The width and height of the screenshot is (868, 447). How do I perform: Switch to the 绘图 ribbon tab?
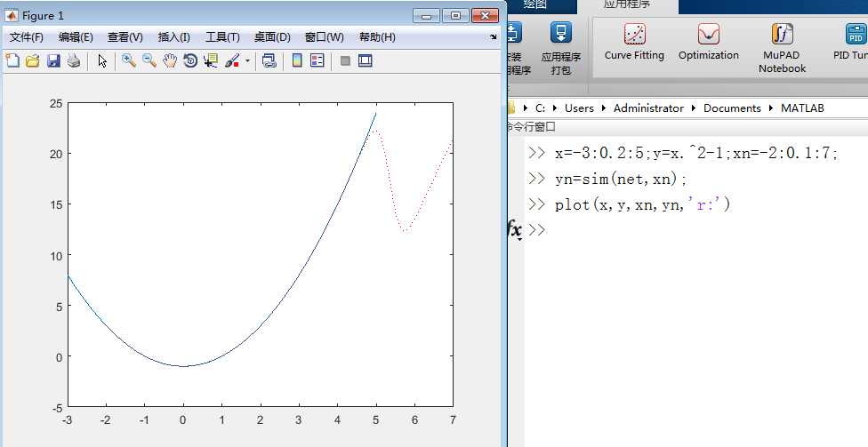point(534,5)
